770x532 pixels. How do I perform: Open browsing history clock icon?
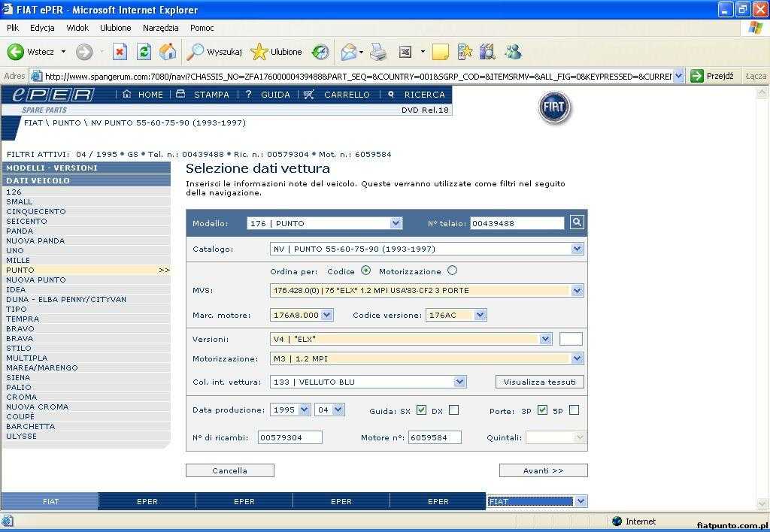pyautogui.click(x=320, y=52)
